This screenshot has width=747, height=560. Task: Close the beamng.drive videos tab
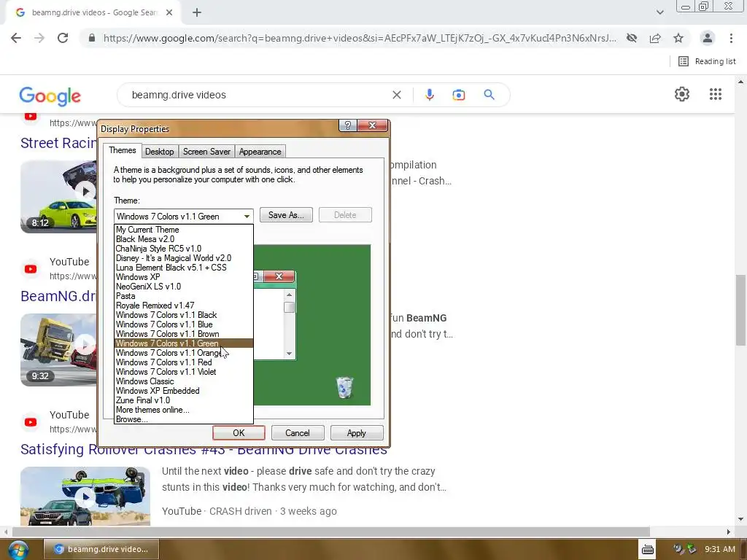point(169,13)
